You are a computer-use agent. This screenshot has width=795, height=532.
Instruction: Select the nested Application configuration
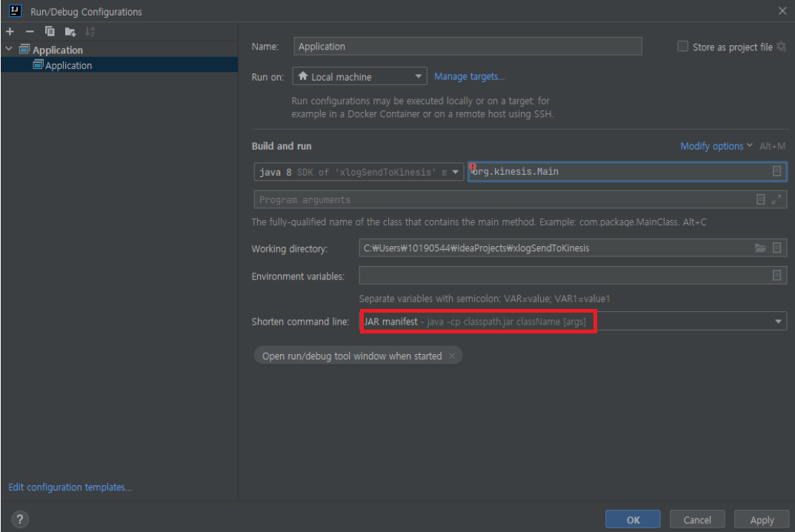68,64
